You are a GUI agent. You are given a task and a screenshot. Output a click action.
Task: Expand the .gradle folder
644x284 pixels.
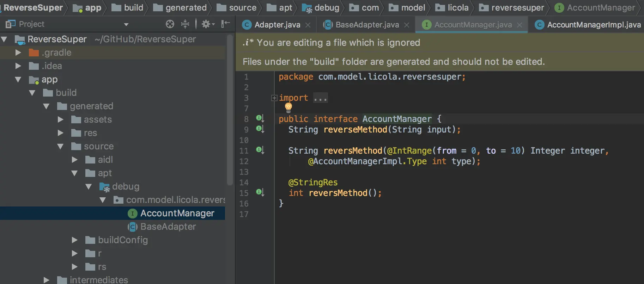(18, 53)
